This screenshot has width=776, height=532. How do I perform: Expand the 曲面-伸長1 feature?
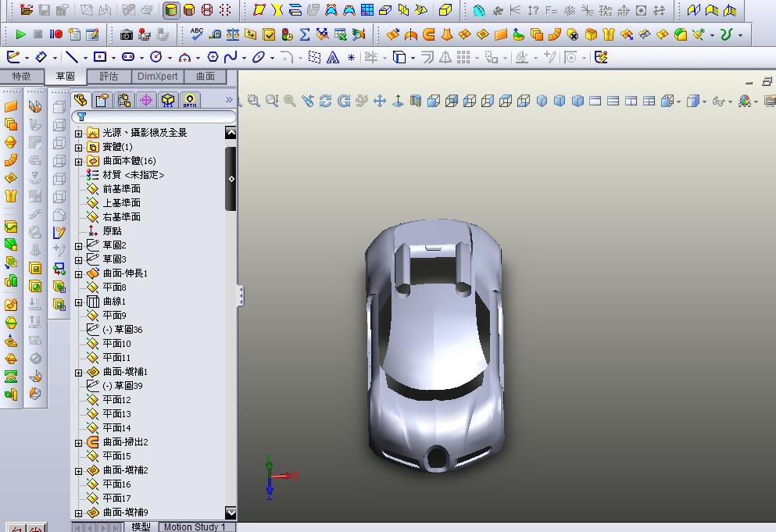point(78,274)
